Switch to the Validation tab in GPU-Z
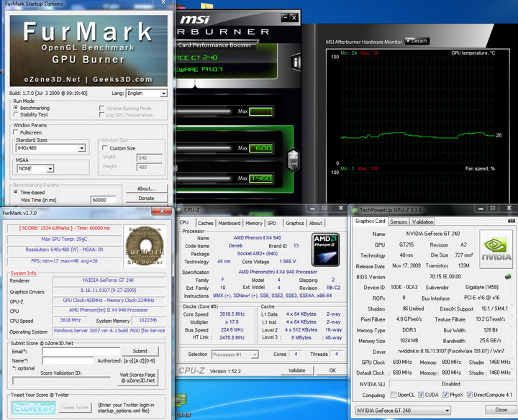 422,222
